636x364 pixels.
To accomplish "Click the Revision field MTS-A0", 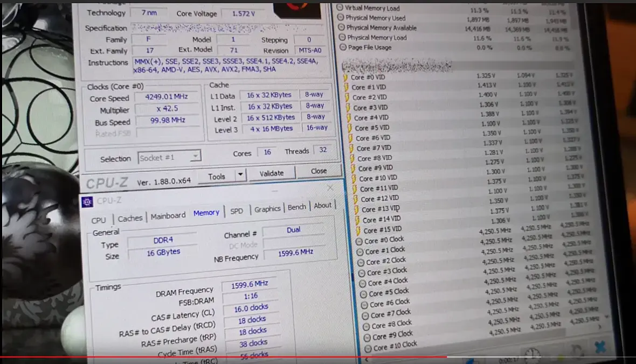I will click(310, 50).
